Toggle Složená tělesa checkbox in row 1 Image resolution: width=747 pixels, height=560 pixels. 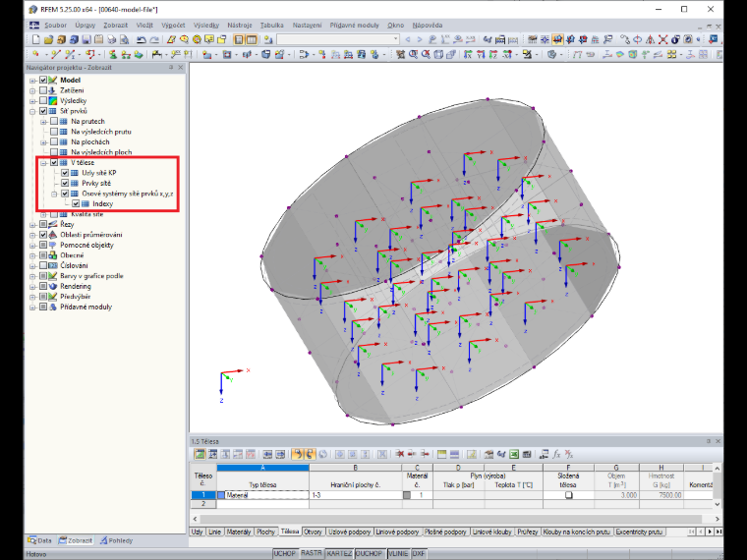click(568, 495)
